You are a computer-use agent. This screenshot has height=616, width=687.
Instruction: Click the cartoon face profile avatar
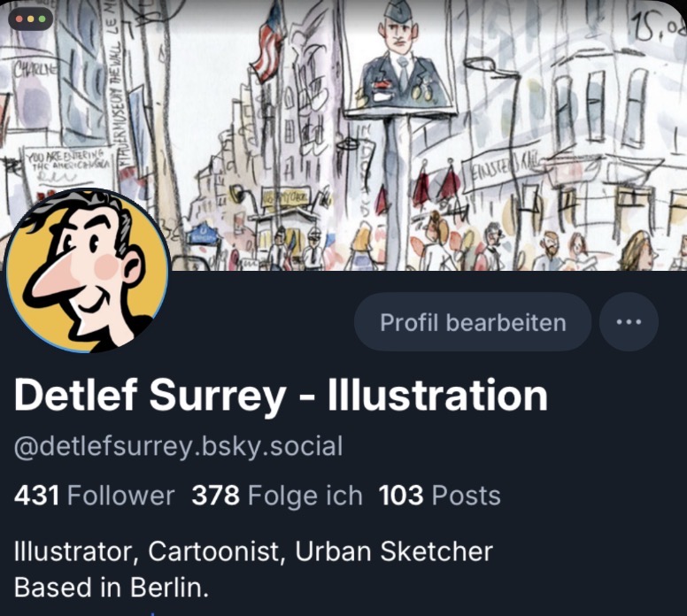(87, 270)
